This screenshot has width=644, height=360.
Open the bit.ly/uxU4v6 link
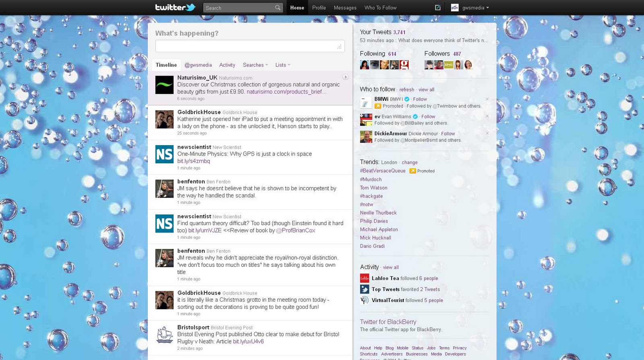pyautogui.click(x=248, y=341)
